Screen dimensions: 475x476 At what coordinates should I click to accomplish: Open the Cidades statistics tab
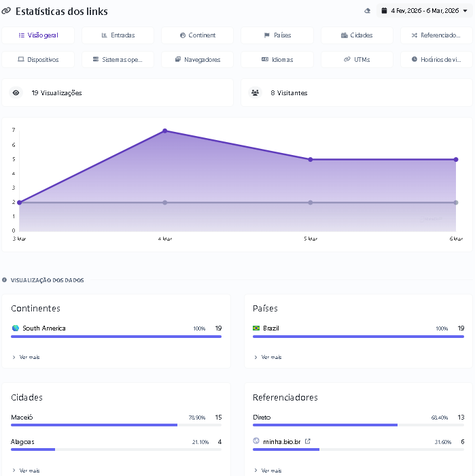356,35
